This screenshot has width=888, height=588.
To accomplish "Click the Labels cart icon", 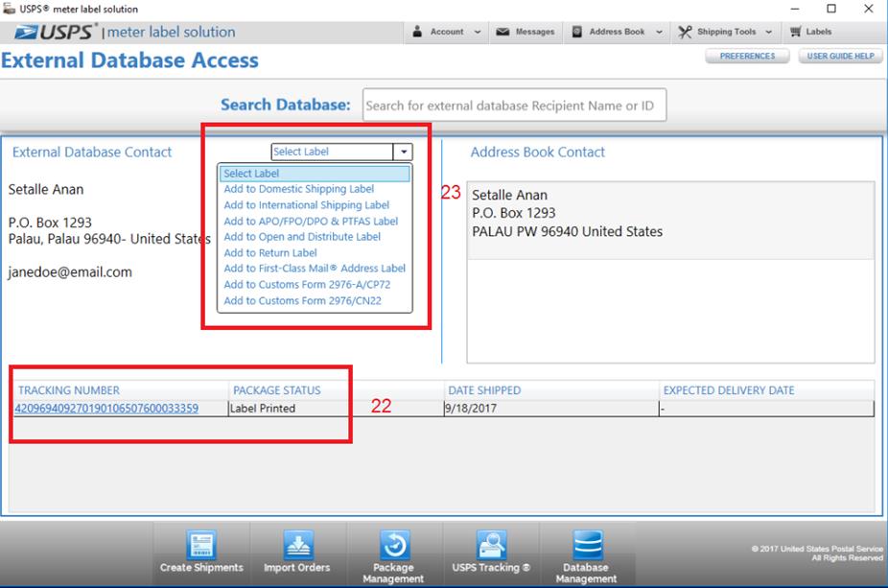I will click(x=795, y=32).
